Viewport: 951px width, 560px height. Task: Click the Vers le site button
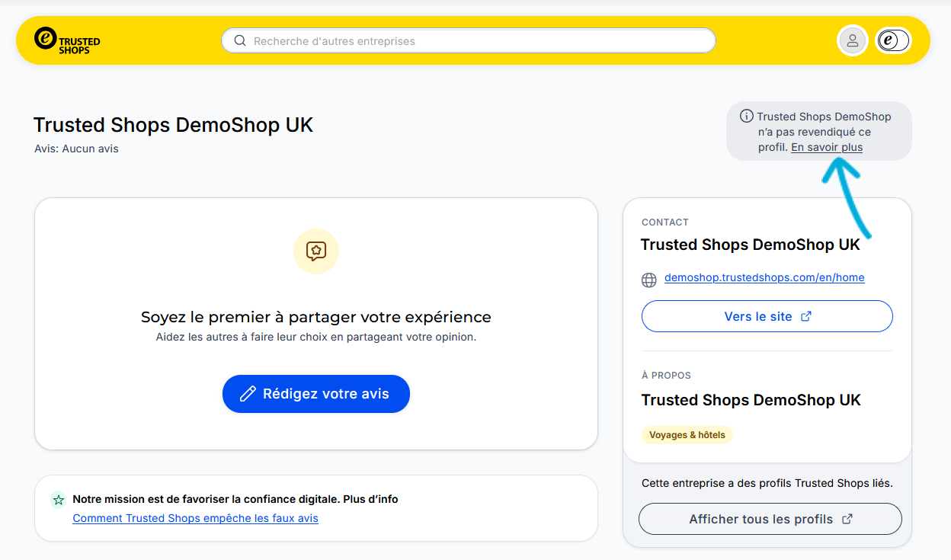click(767, 316)
